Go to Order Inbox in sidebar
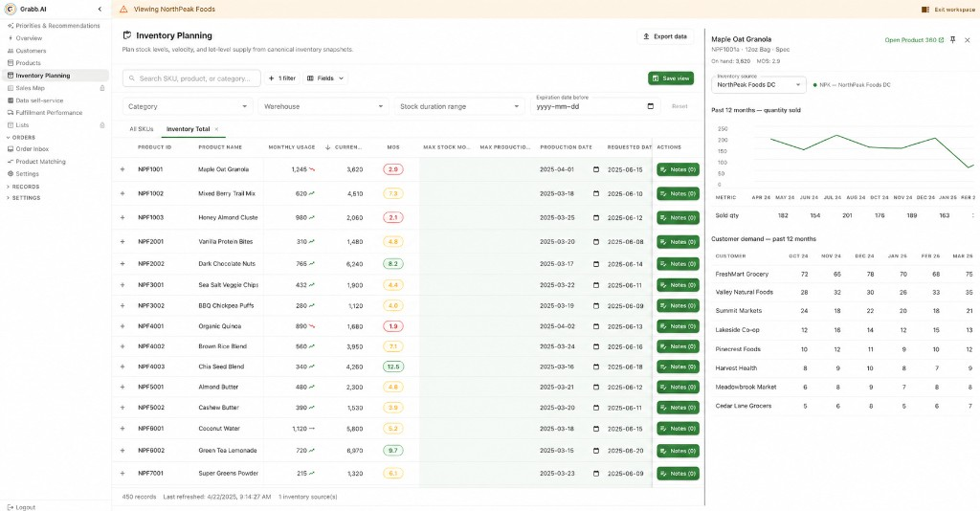Viewport: 980px width, 511px height. click(x=32, y=149)
